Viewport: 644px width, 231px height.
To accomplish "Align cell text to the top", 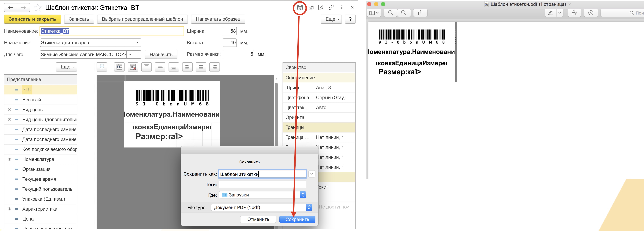I will coord(147,67).
